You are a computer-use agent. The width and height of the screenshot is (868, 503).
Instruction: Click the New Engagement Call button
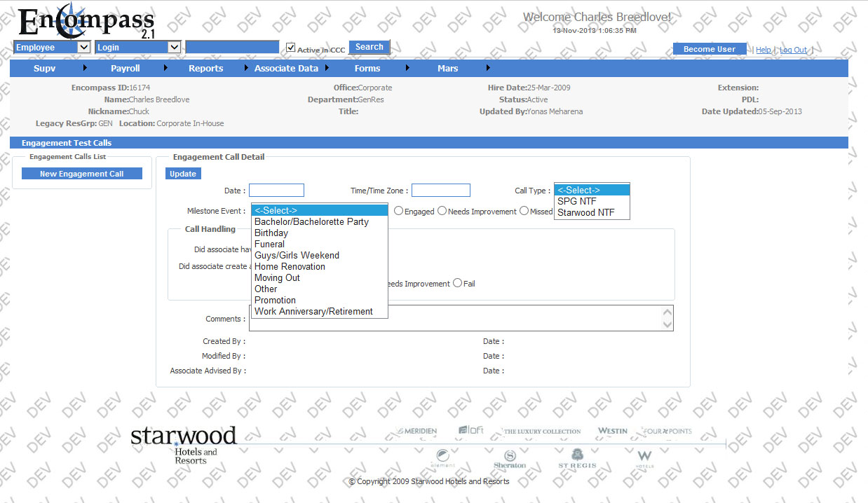point(82,174)
